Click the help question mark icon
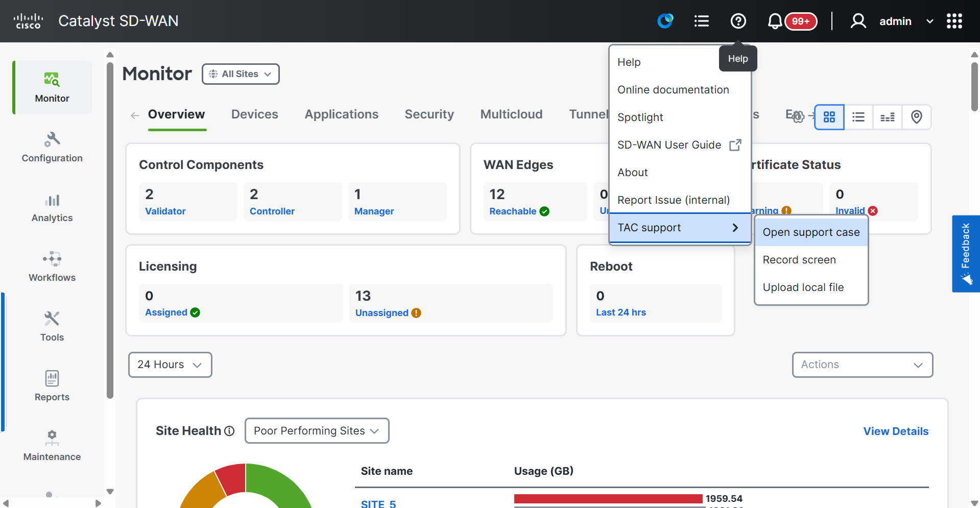980x508 pixels. [738, 21]
